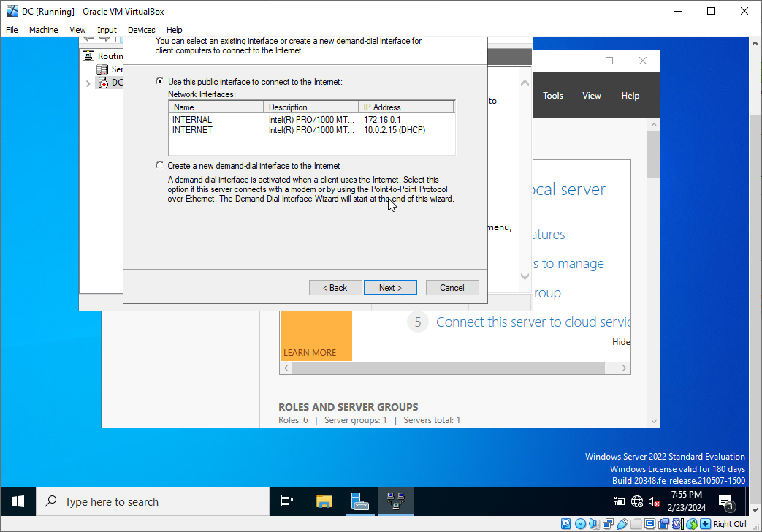The height and width of the screenshot is (532, 762).
Task: Open File Explorer from the taskbar
Action: (324, 501)
